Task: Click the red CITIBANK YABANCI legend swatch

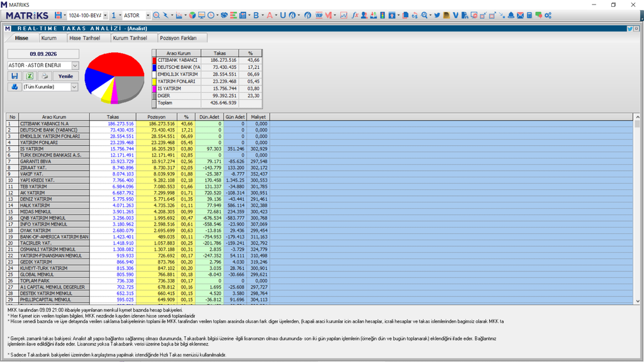Action: point(154,60)
